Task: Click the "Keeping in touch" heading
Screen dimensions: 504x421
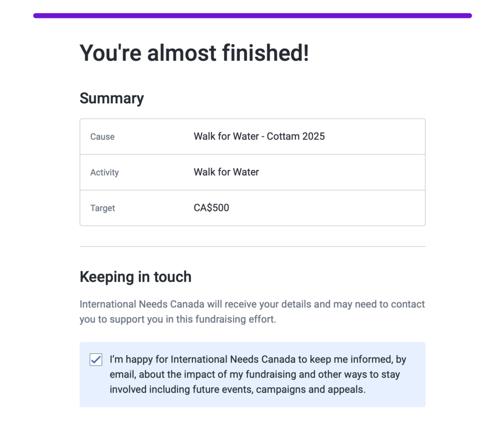Action: (135, 277)
